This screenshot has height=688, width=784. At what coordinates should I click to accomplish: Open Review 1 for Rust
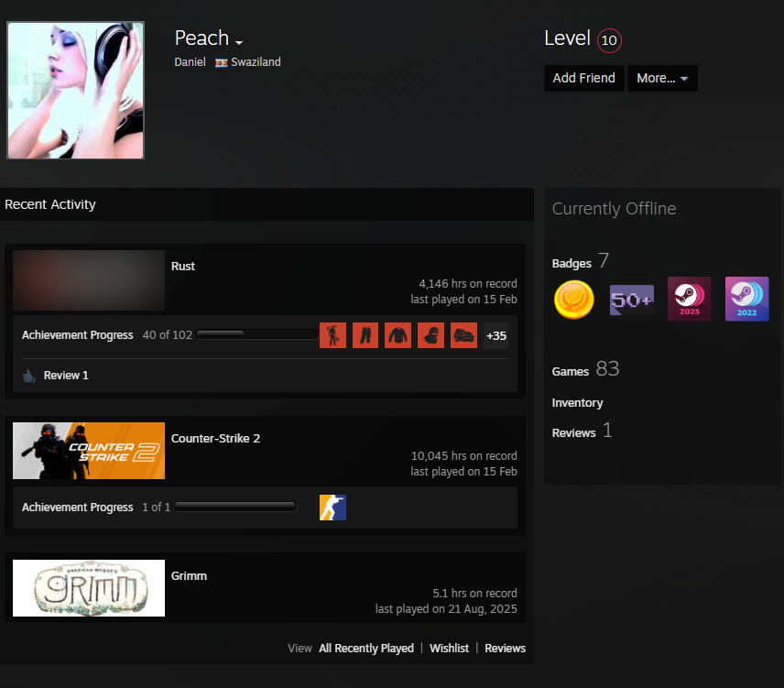(66, 376)
